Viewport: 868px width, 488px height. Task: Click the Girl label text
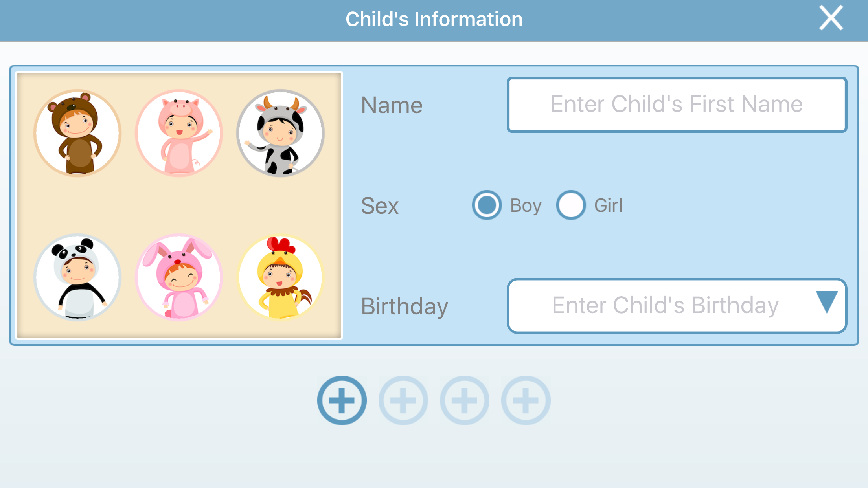point(609,205)
